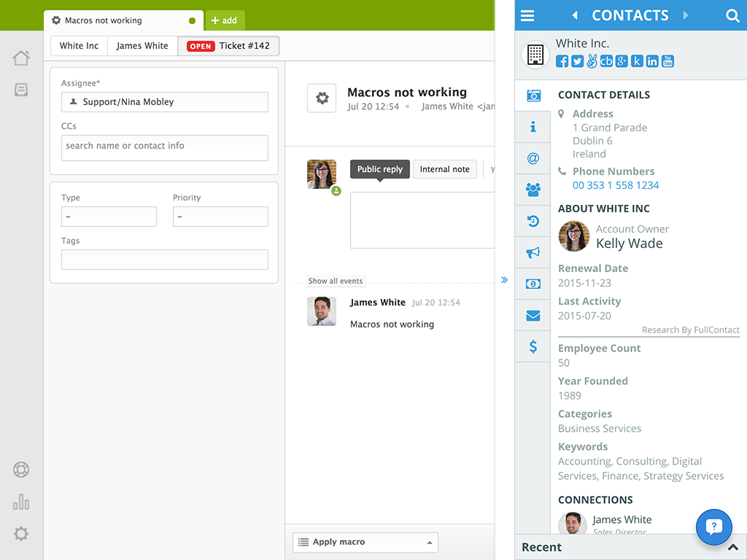Click the add tab button
This screenshot has width=747, height=560.
pyautogui.click(x=225, y=20)
